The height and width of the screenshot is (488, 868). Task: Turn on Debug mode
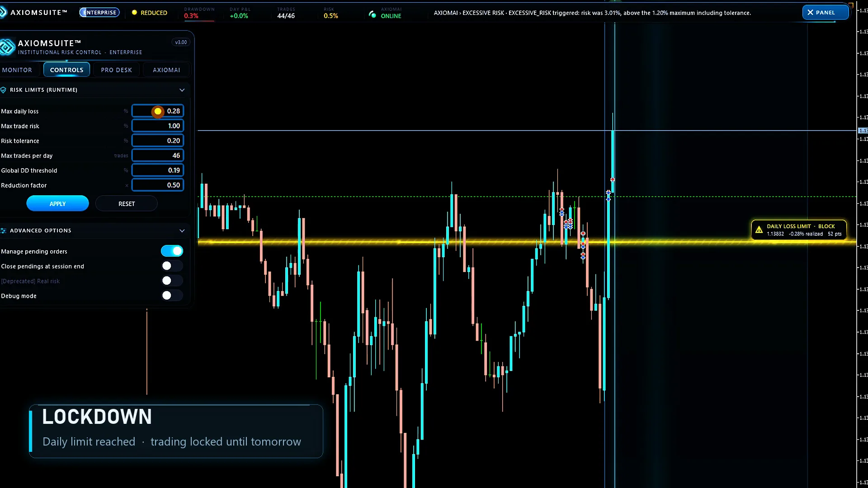172,296
